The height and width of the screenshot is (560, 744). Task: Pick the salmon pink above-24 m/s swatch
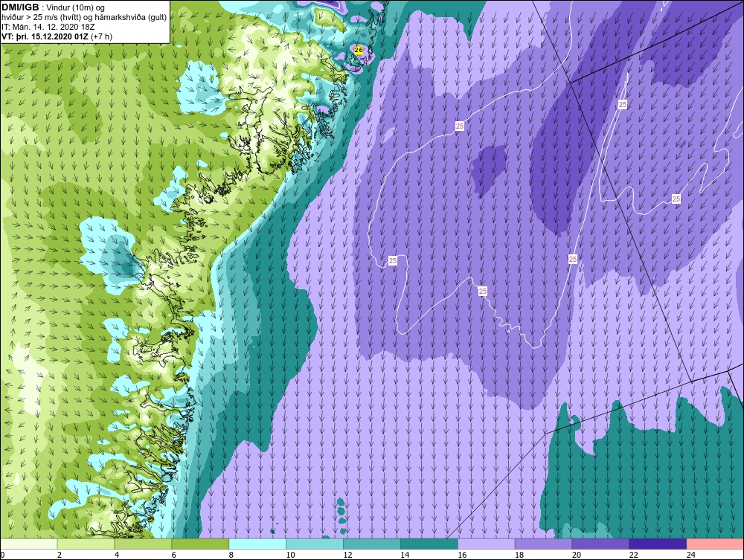click(715, 544)
